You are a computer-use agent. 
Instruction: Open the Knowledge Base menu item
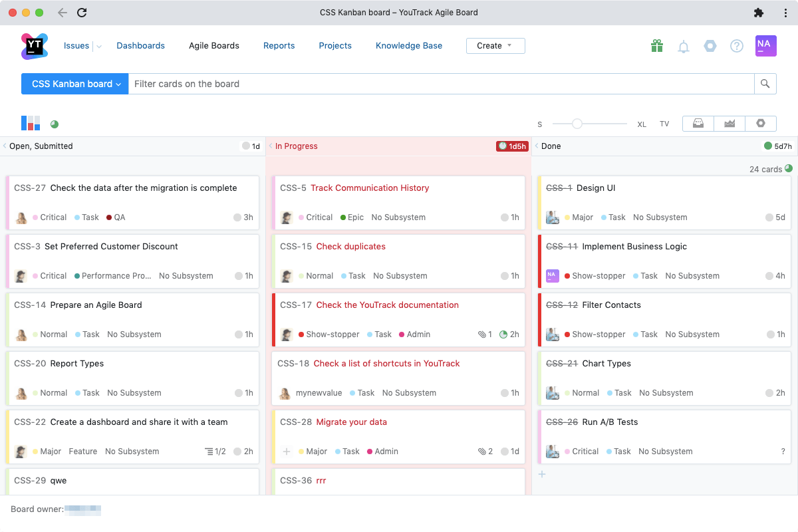[409, 46]
